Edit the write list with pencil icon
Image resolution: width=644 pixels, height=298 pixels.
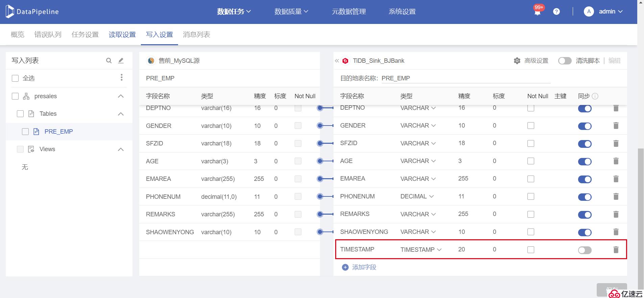[121, 60]
